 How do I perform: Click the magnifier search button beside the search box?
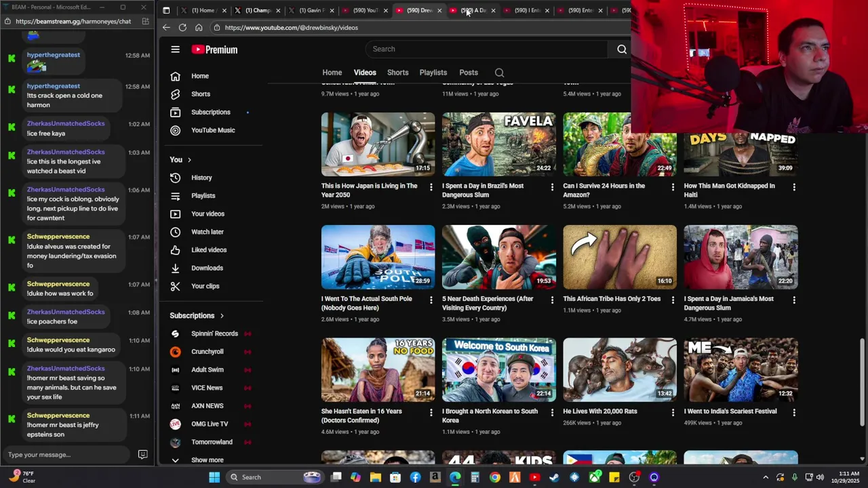[x=621, y=49]
